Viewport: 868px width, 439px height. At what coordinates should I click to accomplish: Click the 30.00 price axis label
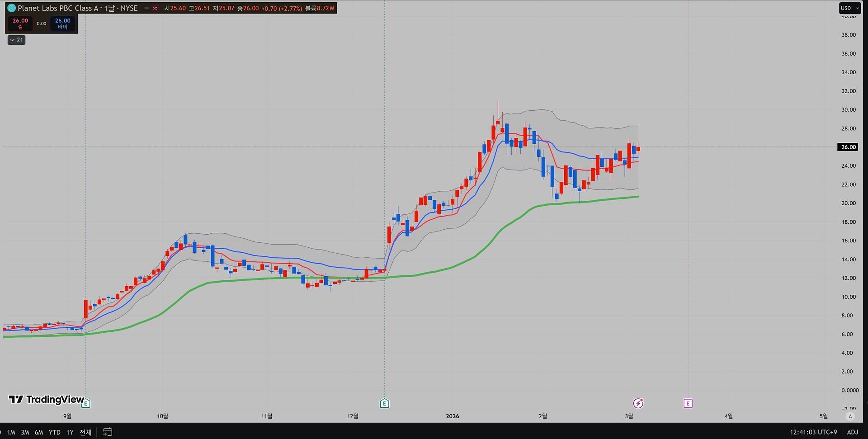click(x=849, y=109)
